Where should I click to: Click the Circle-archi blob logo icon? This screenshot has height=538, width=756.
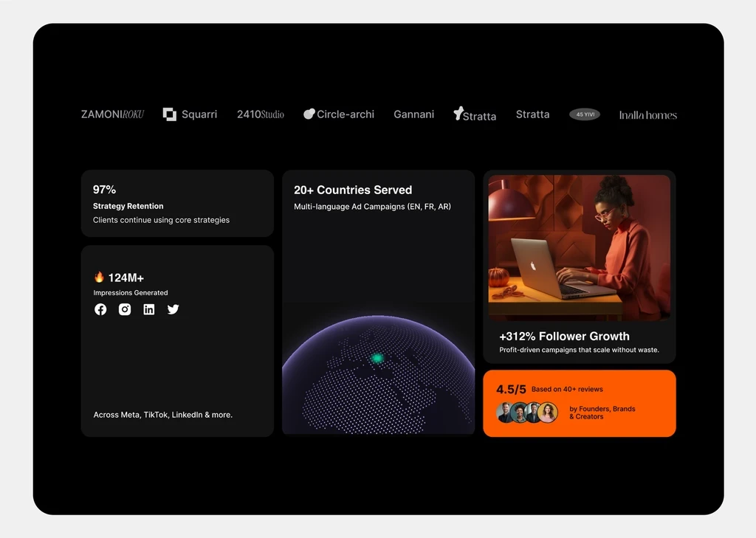[x=309, y=114]
